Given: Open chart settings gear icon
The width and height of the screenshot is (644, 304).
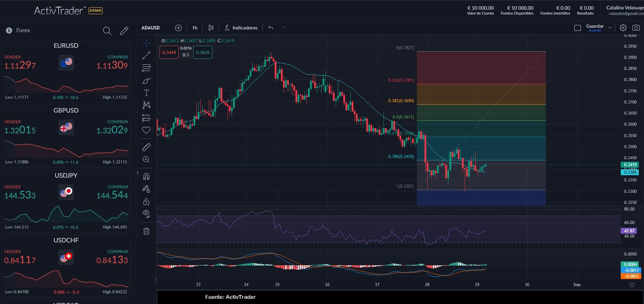Looking at the screenshot, I should (x=623, y=28).
